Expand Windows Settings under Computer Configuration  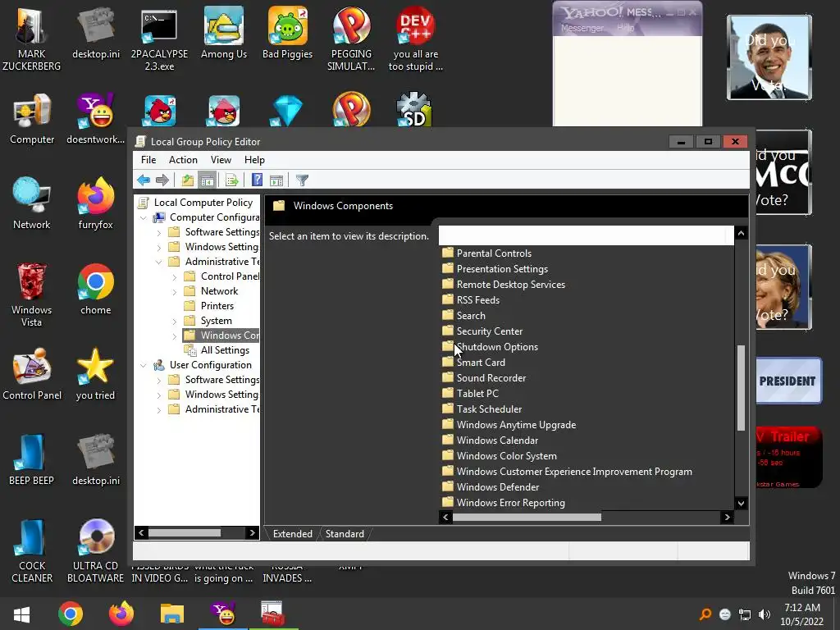click(159, 247)
